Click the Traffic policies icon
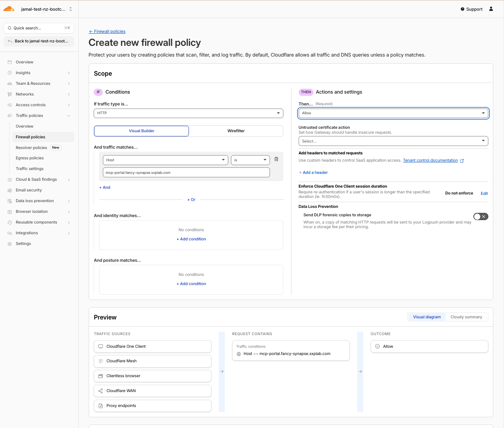 click(10, 115)
